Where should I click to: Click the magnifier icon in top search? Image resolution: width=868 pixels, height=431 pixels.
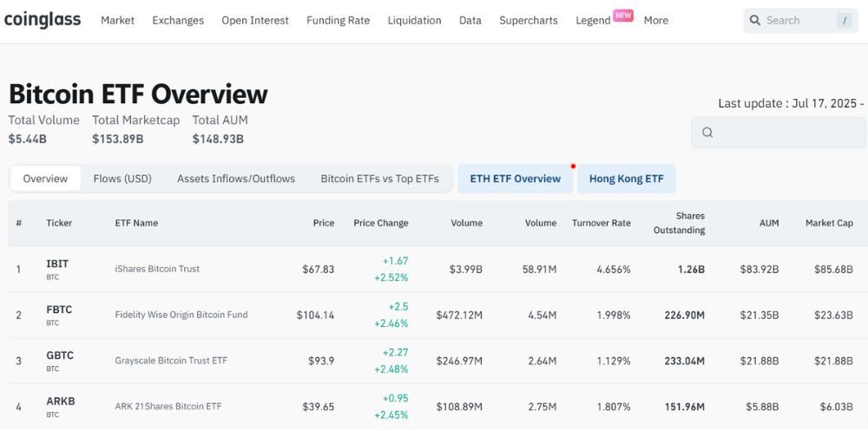coord(754,20)
